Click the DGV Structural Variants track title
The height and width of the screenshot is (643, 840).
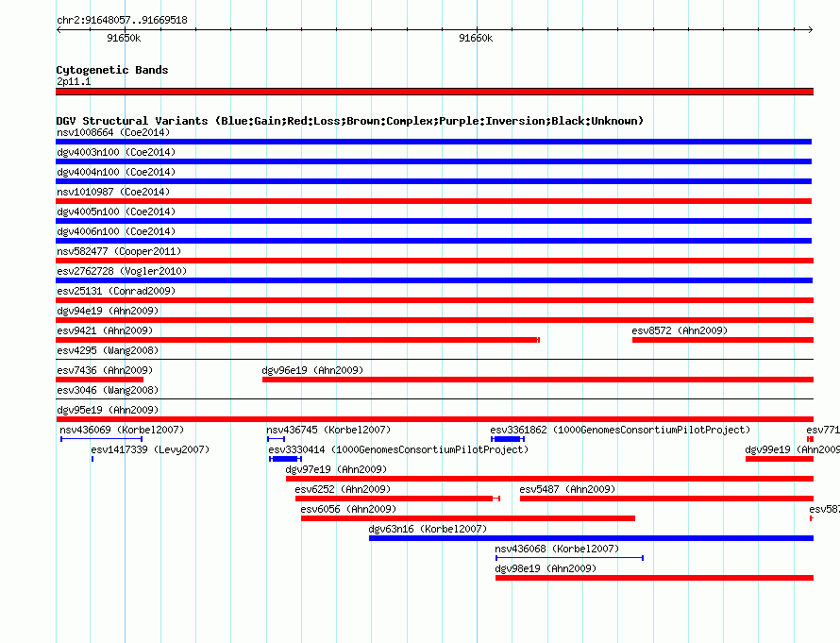[350, 121]
